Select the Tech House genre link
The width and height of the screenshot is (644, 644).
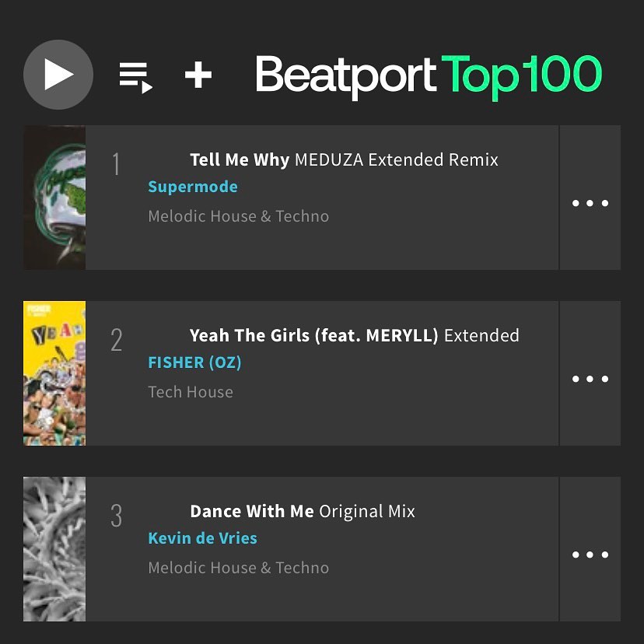(191, 392)
